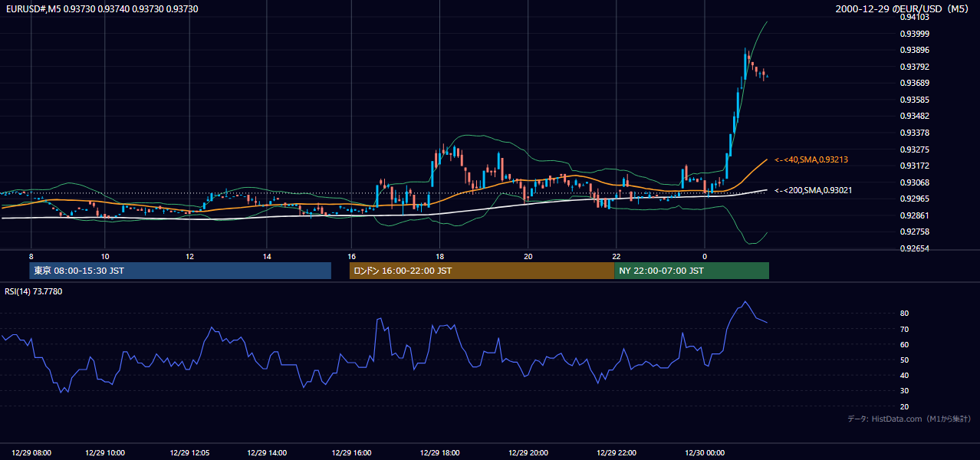
Task: Click hour marker 22 under price chart
Action: coord(616,256)
